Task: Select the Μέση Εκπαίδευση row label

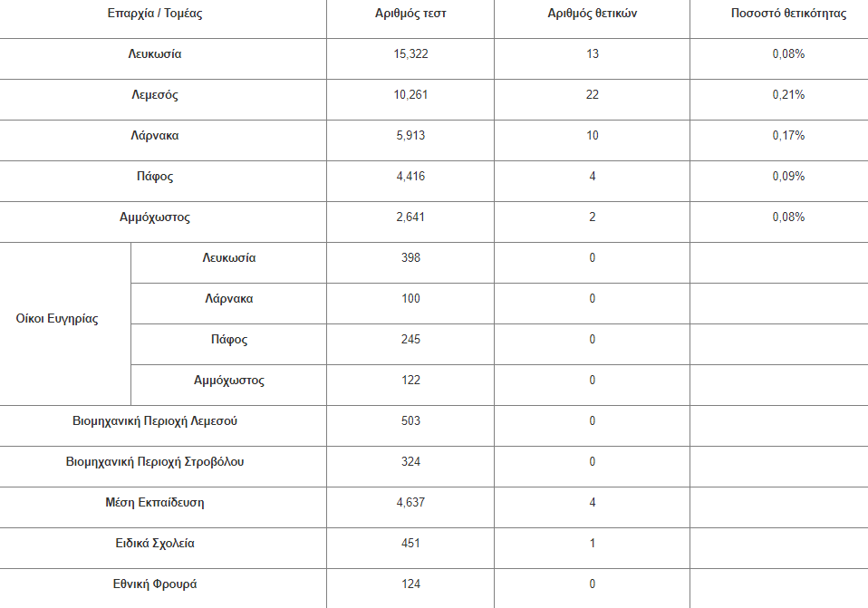Action: point(155,503)
